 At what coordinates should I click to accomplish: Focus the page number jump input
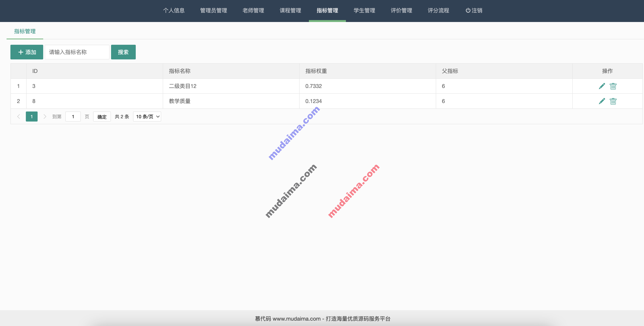(x=73, y=117)
